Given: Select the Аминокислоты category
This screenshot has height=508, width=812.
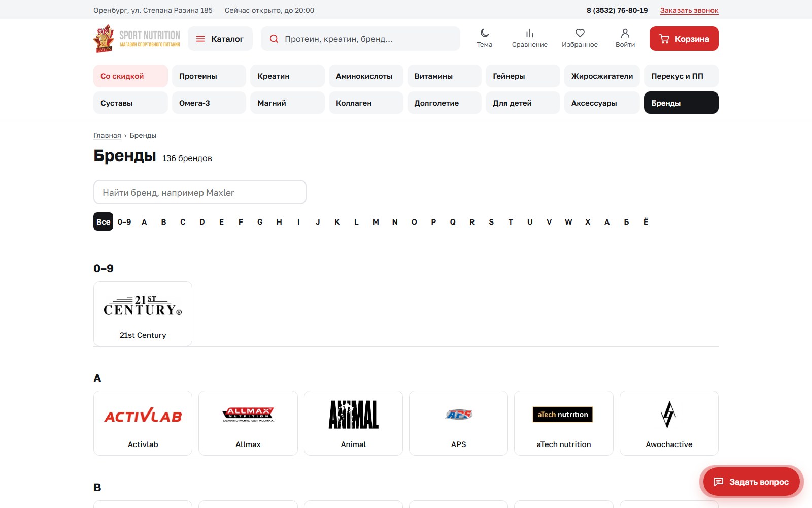Looking at the screenshot, I should [x=366, y=76].
